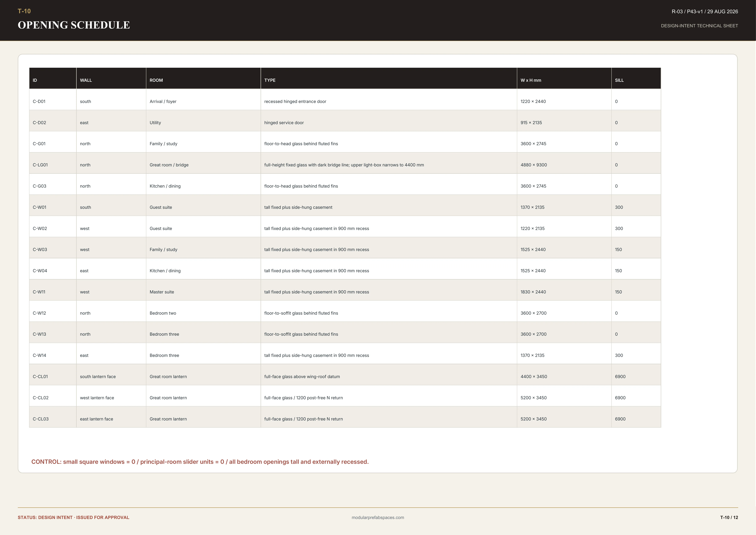Click the full-height fixed glass type description
Image resolution: width=756 pixels, height=535 pixels.
coord(389,163)
